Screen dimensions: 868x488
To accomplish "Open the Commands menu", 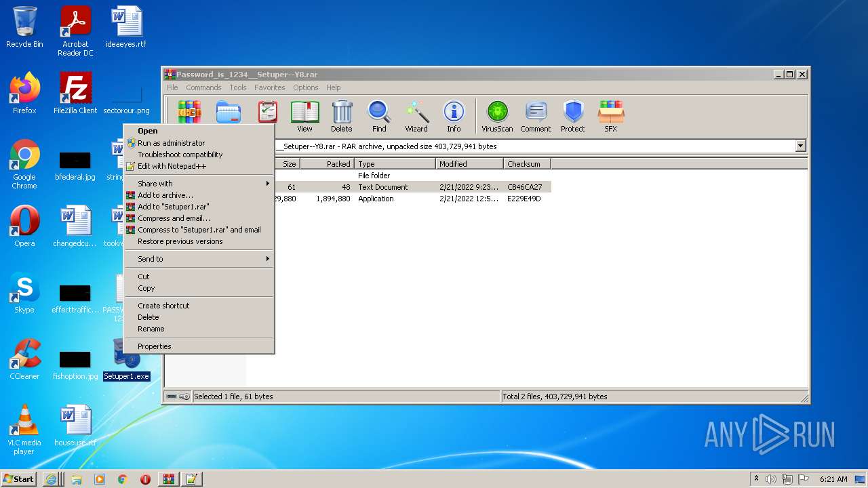I will tap(203, 87).
